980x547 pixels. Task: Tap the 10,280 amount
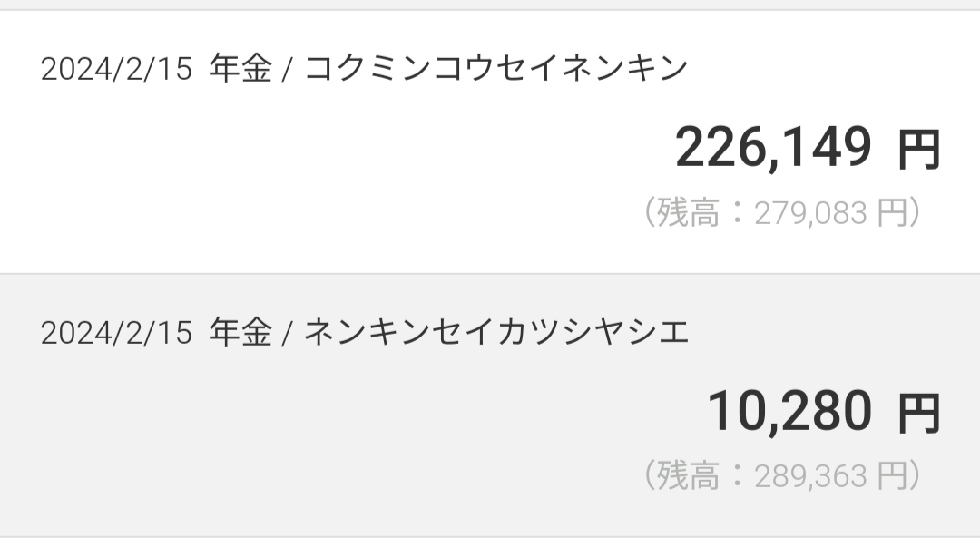click(x=789, y=411)
